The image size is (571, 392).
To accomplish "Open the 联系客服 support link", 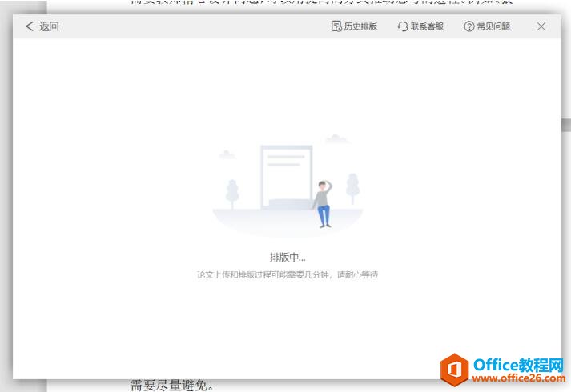I will coord(427,26).
